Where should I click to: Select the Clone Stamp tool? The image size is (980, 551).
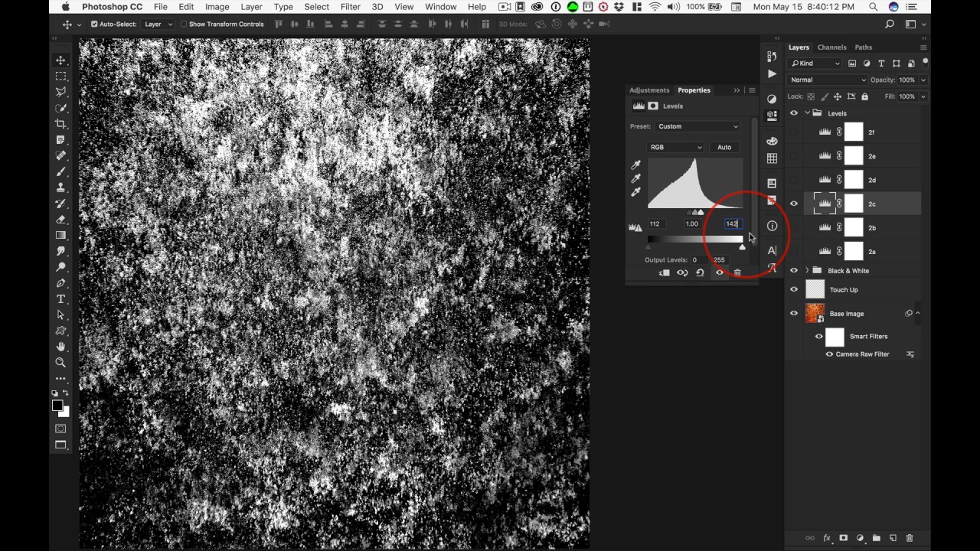point(60,187)
